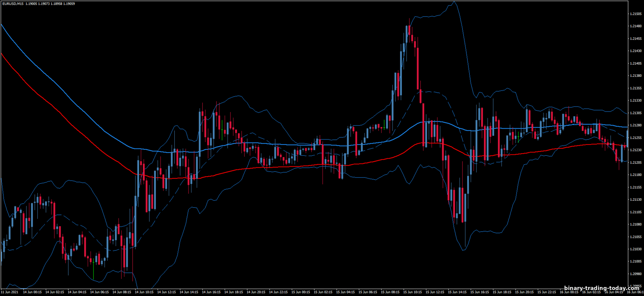This screenshot has width=644, height=296.
Task: Click the 14 Jun 02:15 time label
Action: pyautogui.click(x=54, y=292)
